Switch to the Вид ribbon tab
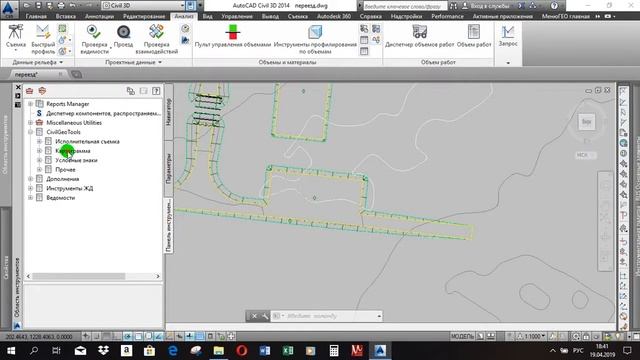The height and width of the screenshot is (360, 640). (207, 16)
